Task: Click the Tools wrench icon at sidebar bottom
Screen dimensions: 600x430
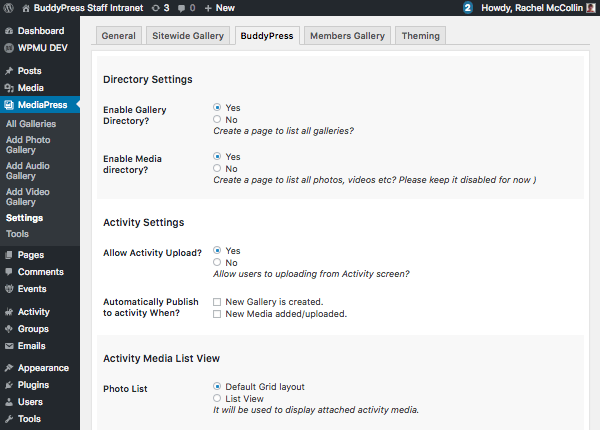Action: tap(9, 419)
